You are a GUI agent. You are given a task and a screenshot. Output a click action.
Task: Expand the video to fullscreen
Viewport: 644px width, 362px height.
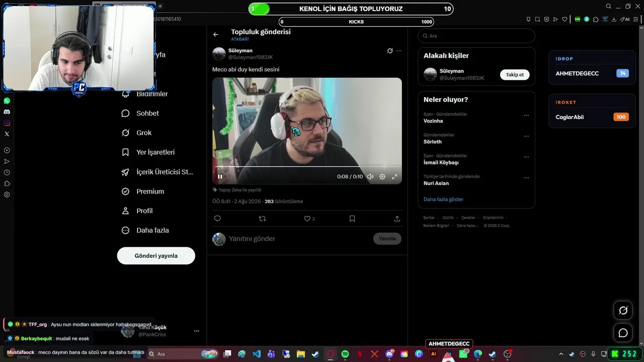394,176
